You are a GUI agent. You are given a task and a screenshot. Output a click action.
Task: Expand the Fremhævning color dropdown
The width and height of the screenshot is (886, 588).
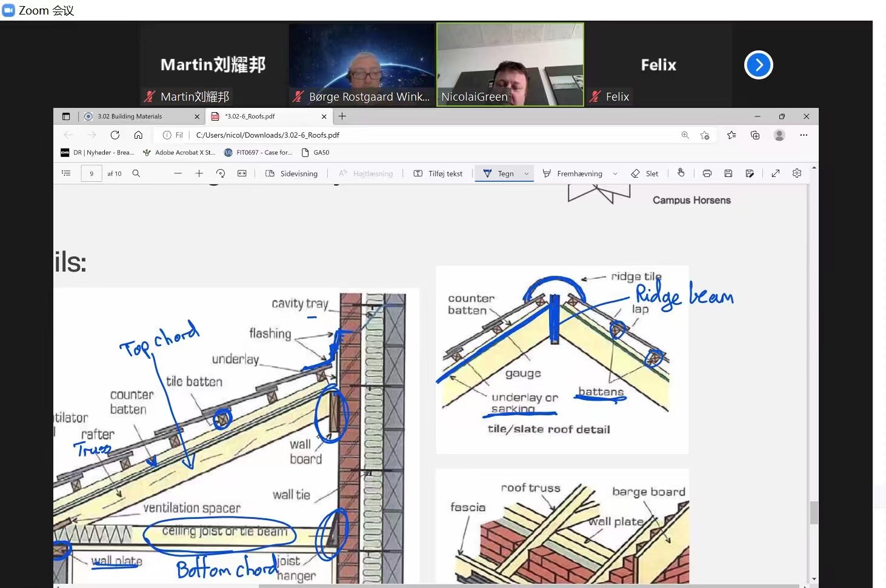coord(615,173)
